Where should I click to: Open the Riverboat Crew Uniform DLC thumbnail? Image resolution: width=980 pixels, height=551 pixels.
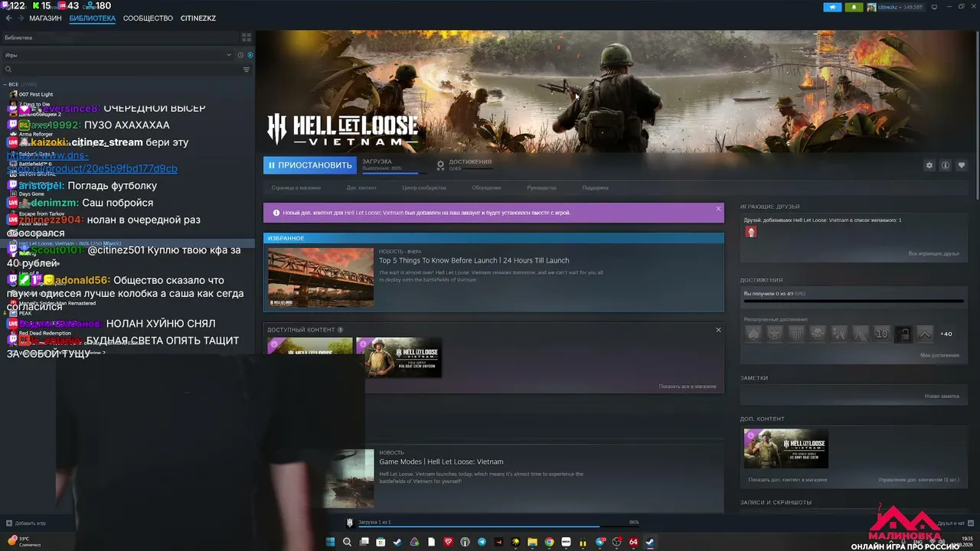(399, 357)
